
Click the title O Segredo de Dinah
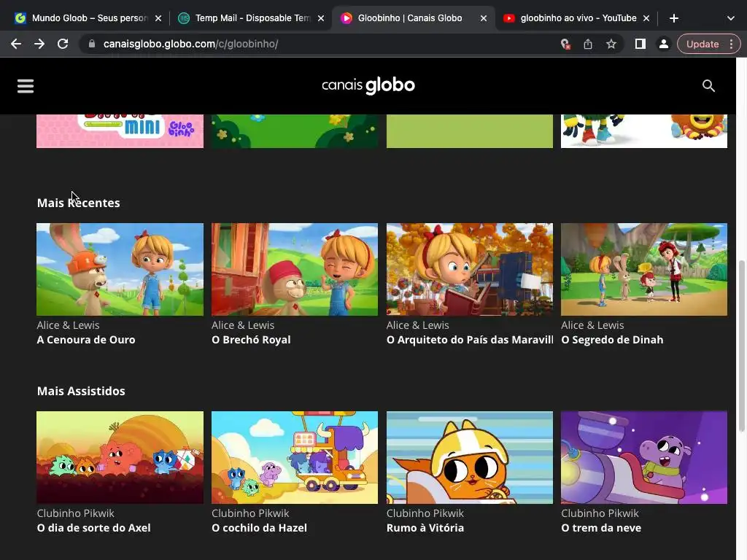612,340
